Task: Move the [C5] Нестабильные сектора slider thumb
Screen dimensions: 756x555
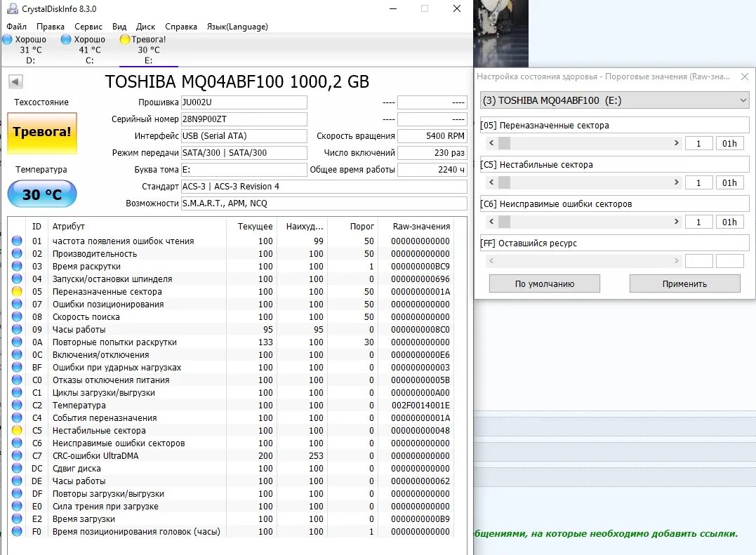Action: click(504, 182)
